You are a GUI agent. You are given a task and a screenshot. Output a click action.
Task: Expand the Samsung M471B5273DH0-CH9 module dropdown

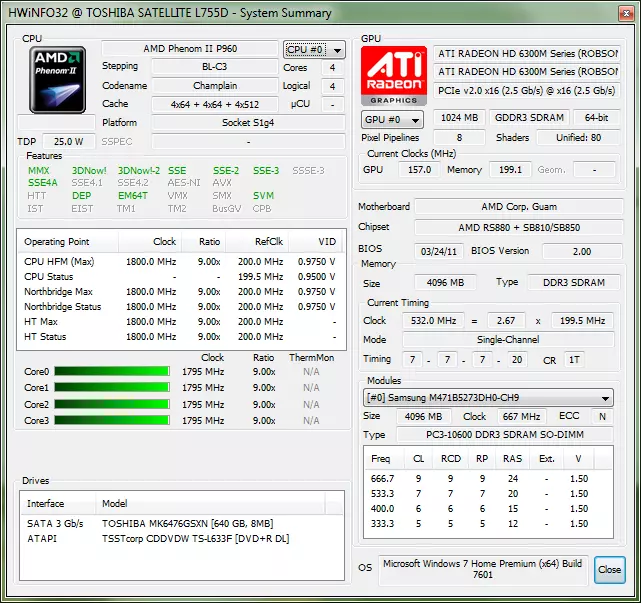click(488, 397)
